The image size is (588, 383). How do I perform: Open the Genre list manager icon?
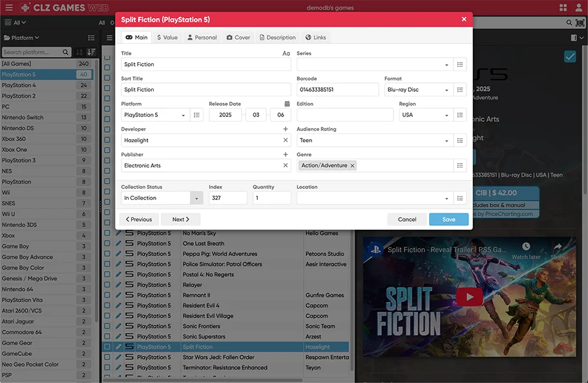[460, 166]
